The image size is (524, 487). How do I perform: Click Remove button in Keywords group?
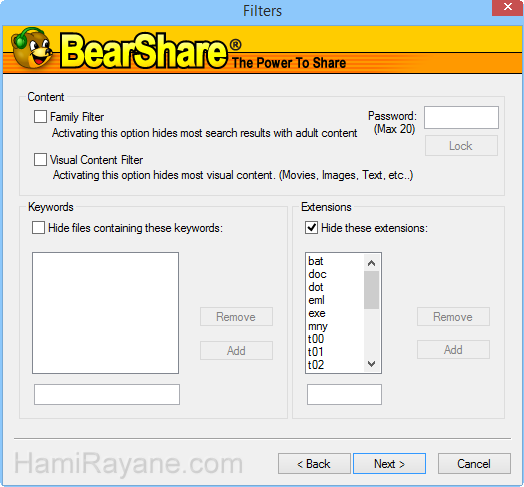pos(236,317)
